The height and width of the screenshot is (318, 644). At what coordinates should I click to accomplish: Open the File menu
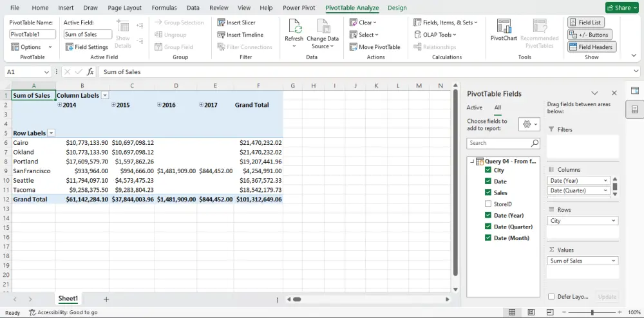pos(14,8)
